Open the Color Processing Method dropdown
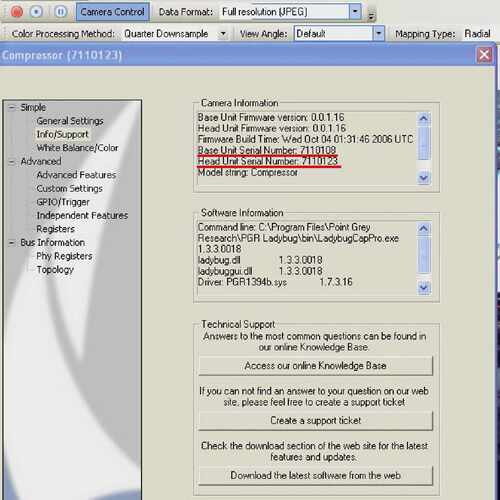The height and width of the screenshot is (500, 500). pyautogui.click(x=223, y=34)
